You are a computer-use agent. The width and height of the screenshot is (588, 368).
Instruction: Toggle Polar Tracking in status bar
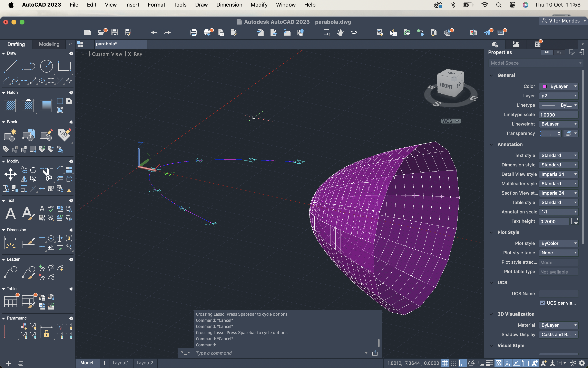[471, 363]
